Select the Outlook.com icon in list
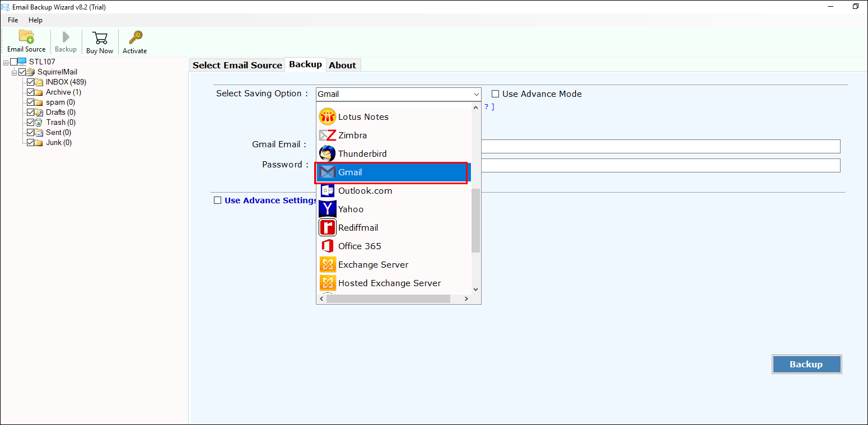868x425 pixels. [327, 190]
